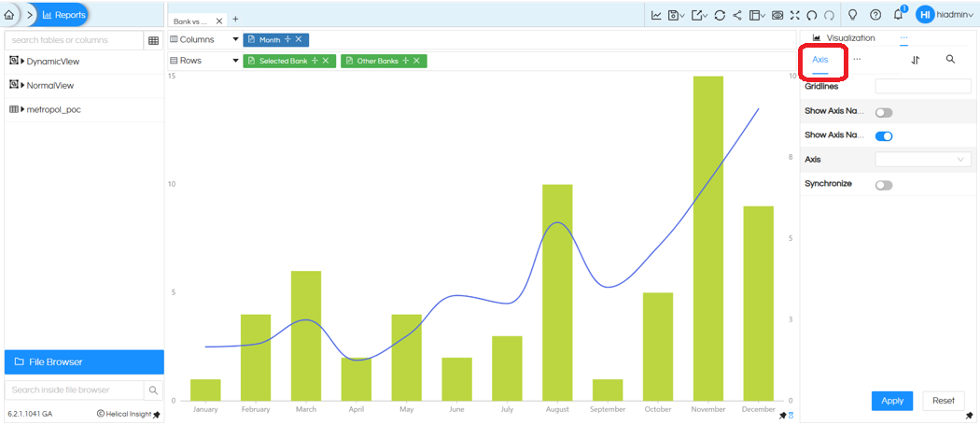Image resolution: width=980 pixels, height=425 pixels.
Task: Turn off the enabled Show Axis Name toggle
Action: click(884, 135)
